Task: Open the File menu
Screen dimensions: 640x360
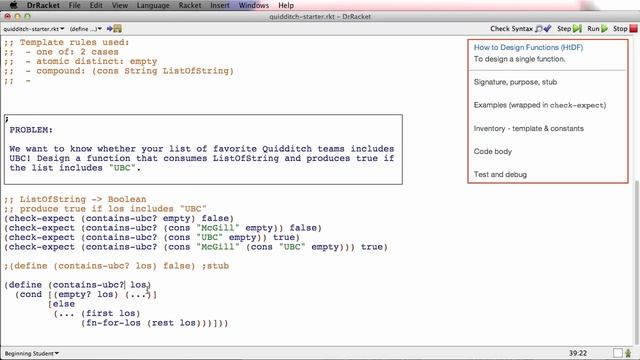Action: click(75, 5)
